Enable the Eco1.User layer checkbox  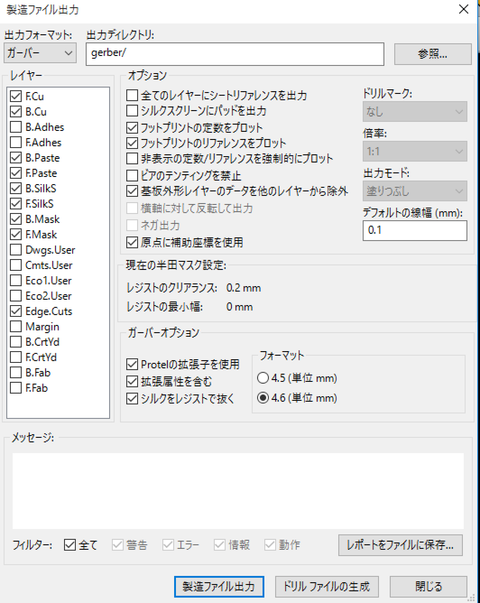tap(16, 280)
